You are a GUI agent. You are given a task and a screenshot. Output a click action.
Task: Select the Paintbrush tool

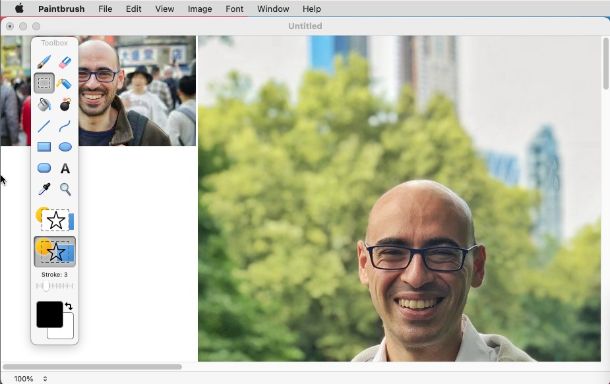[44, 62]
